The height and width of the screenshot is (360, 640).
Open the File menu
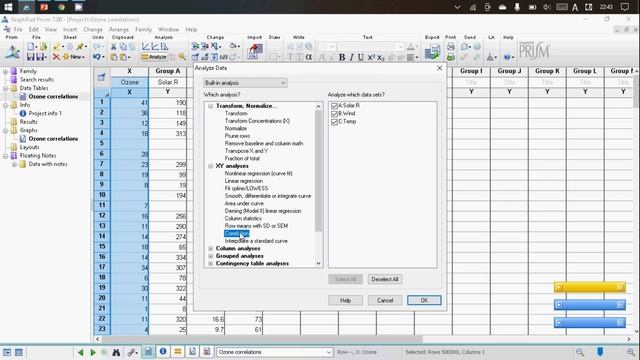point(18,29)
